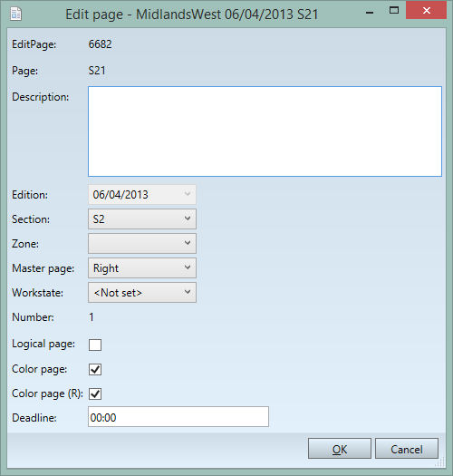Click the Cancel button

407,449
